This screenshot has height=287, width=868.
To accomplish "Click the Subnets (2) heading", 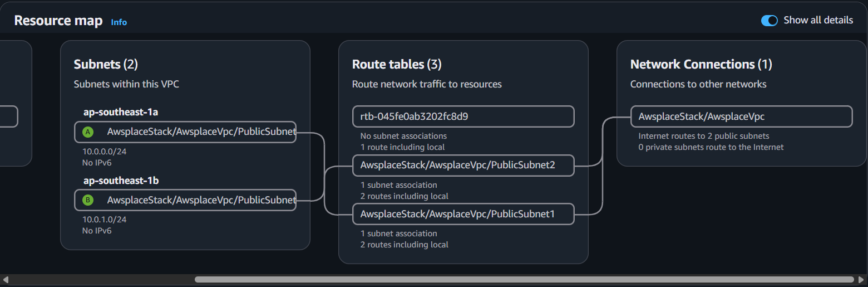I will click(x=106, y=64).
